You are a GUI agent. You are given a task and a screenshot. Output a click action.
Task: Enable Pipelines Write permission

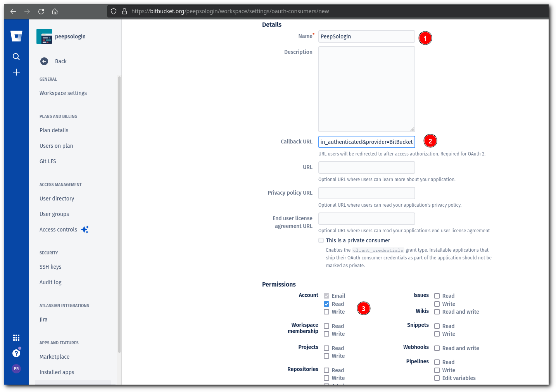point(437,370)
